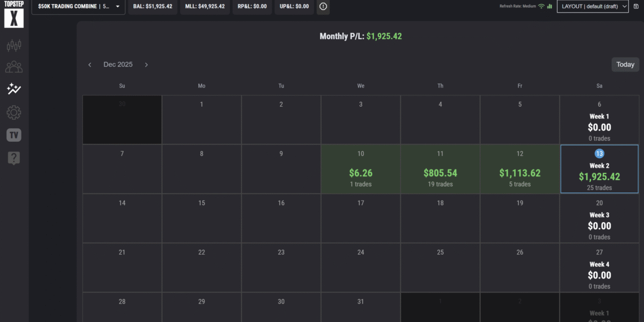Click the Today button
644x322 pixels.
click(625, 64)
